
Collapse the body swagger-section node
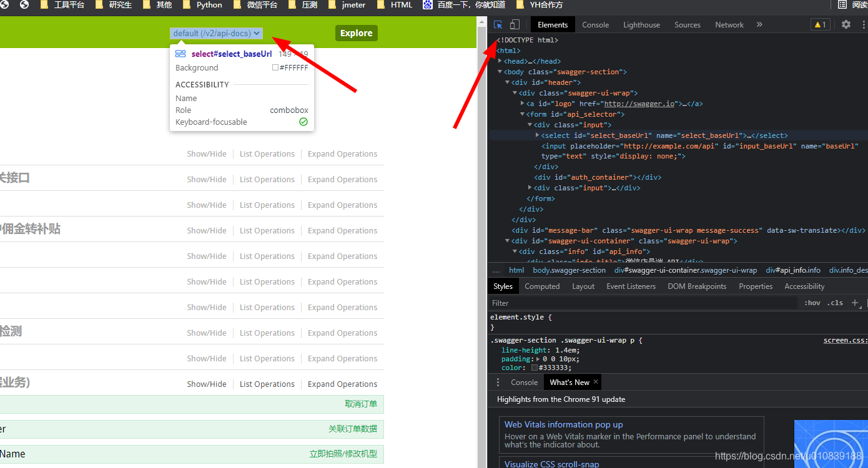(x=500, y=72)
